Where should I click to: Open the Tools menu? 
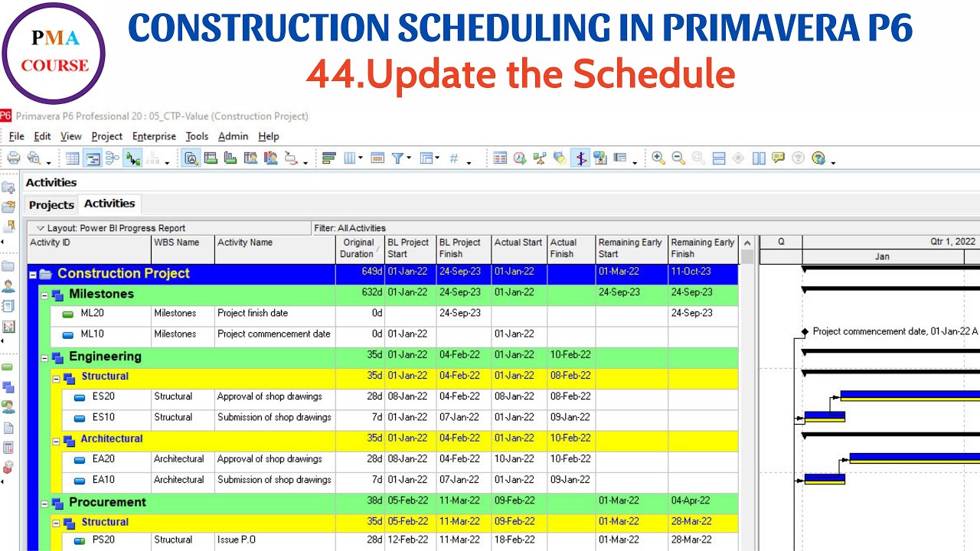pyautogui.click(x=197, y=136)
